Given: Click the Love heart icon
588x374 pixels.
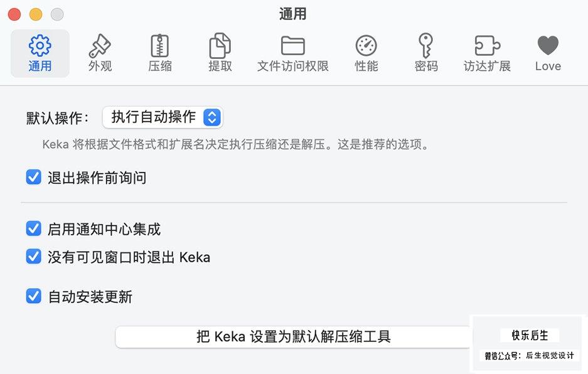Looking at the screenshot, I should click(548, 46).
